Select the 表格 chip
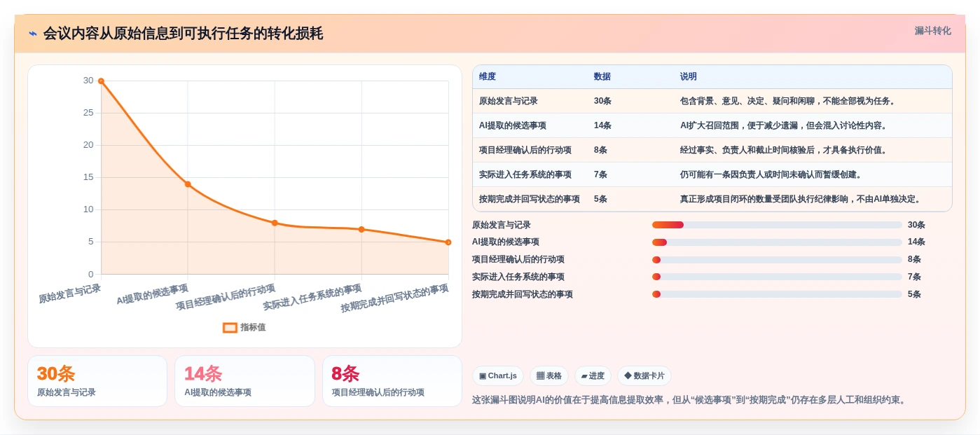Image resolution: width=980 pixels, height=435 pixels. coord(549,376)
